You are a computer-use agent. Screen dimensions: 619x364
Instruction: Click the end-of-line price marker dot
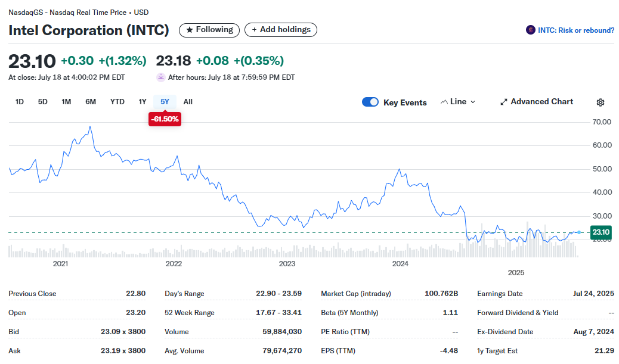[x=579, y=233]
